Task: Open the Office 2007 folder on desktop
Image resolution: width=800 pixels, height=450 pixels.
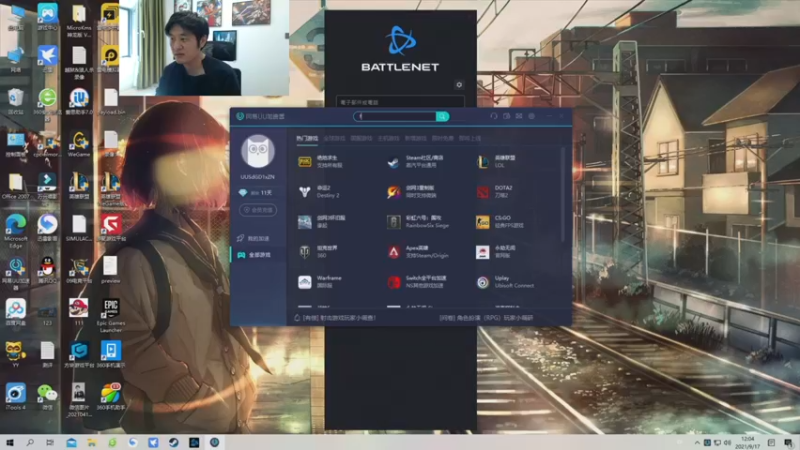Action: (x=16, y=187)
